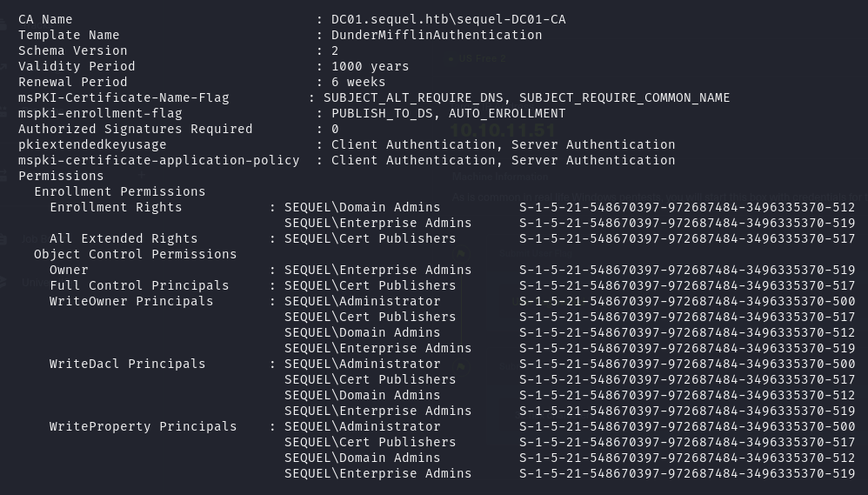Click the 6 weeks renewal period value
Screen dimensions: 868x495
(x=358, y=82)
